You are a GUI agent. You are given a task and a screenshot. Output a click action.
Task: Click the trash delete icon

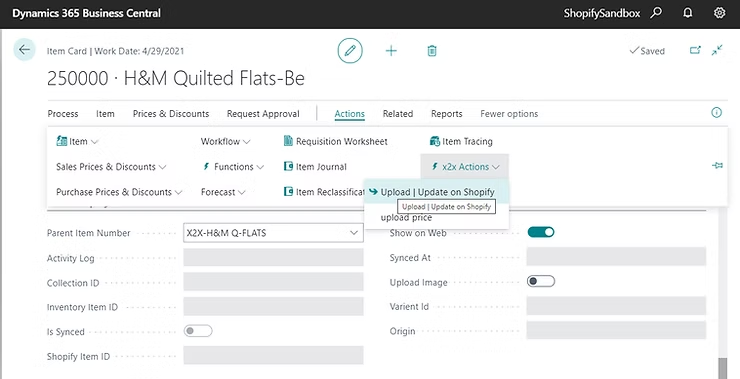click(x=432, y=51)
